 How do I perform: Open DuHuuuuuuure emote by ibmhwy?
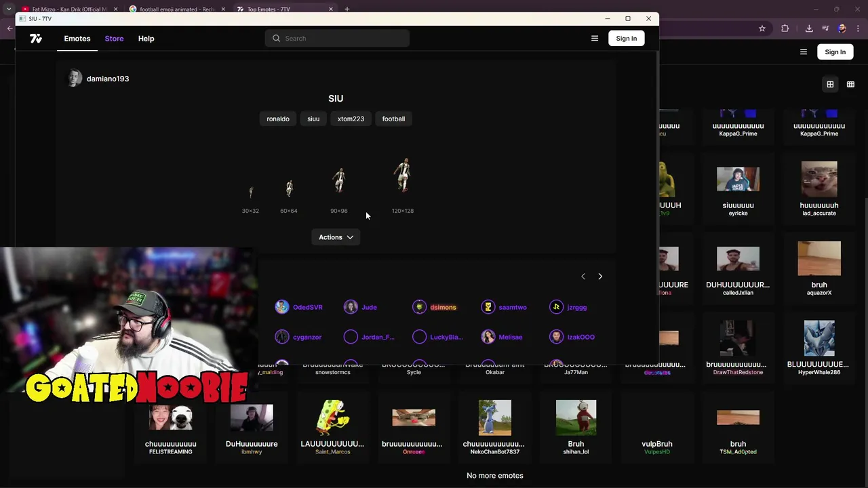[252, 427]
